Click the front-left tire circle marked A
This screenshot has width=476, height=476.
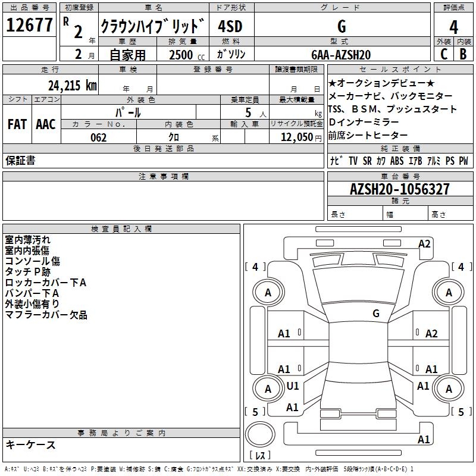click(268, 292)
